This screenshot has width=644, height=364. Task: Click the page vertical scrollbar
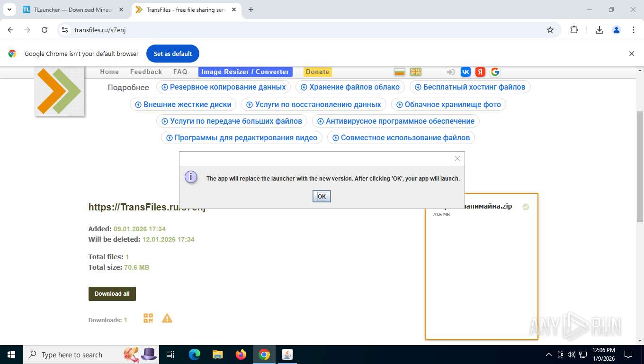click(x=640, y=166)
